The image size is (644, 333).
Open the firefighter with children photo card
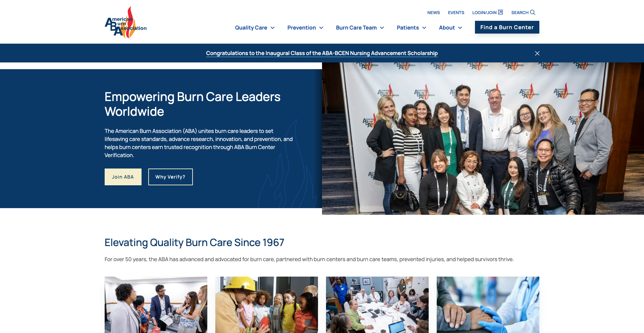[267, 305]
